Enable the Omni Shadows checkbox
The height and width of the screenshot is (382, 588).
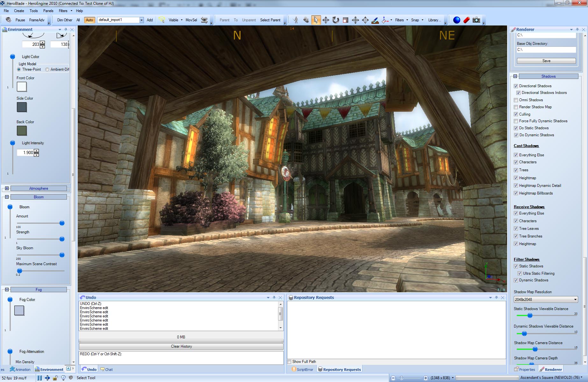(x=516, y=100)
